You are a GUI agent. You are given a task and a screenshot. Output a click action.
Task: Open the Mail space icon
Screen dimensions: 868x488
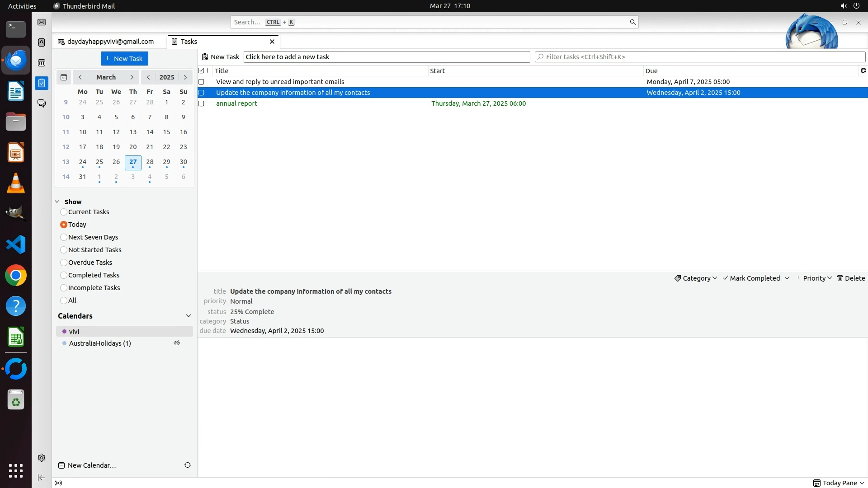click(x=42, y=22)
